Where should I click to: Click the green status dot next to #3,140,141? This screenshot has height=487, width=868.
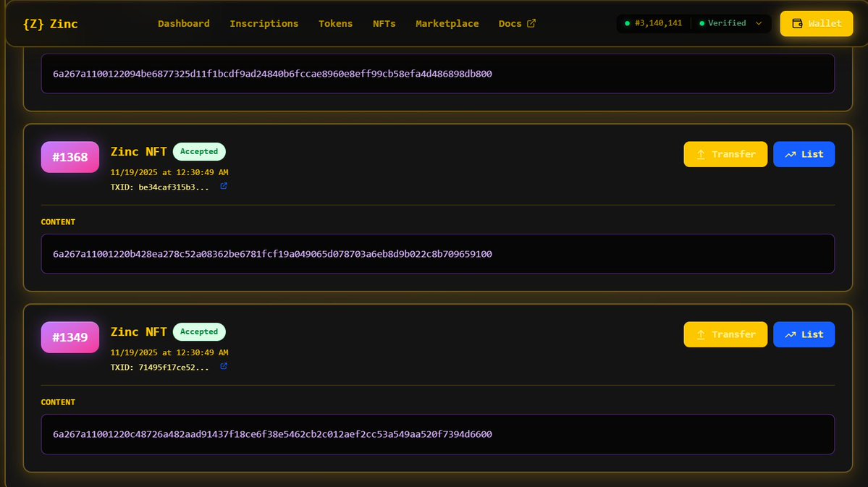627,23
